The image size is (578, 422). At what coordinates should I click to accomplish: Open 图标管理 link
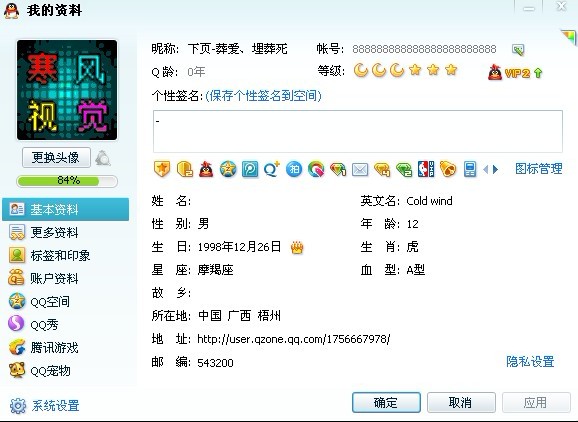539,169
